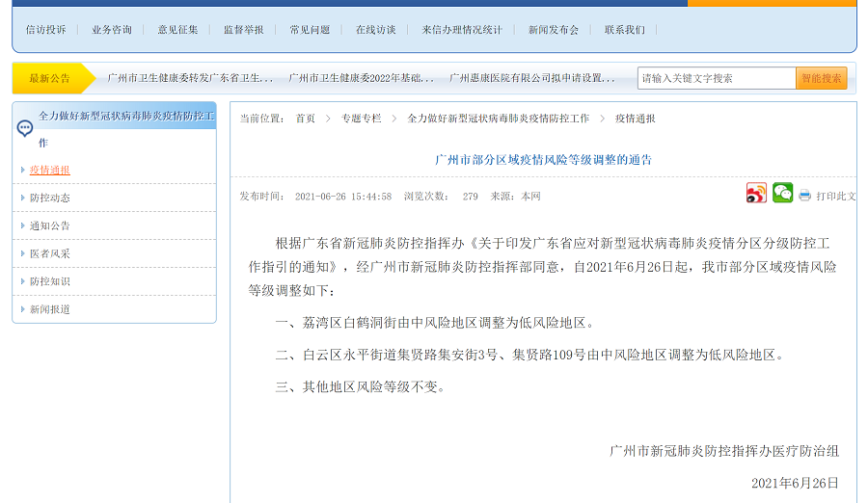Open the 广州惠康医院 announcement in ticker
868x503 pixels.
click(532, 78)
